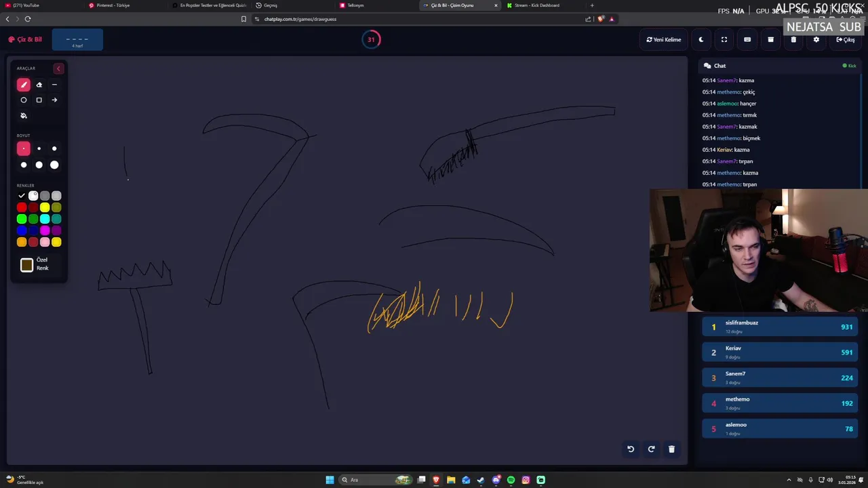Select the straight line tool

click(x=54, y=85)
